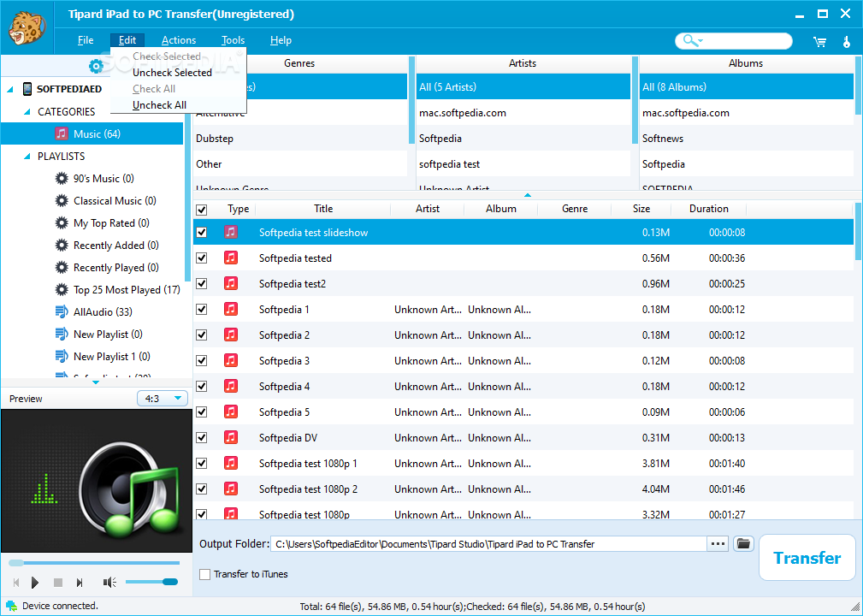Screen dimensions: 863x616
Task: Click the search dropdown arrow
Action: [700, 41]
